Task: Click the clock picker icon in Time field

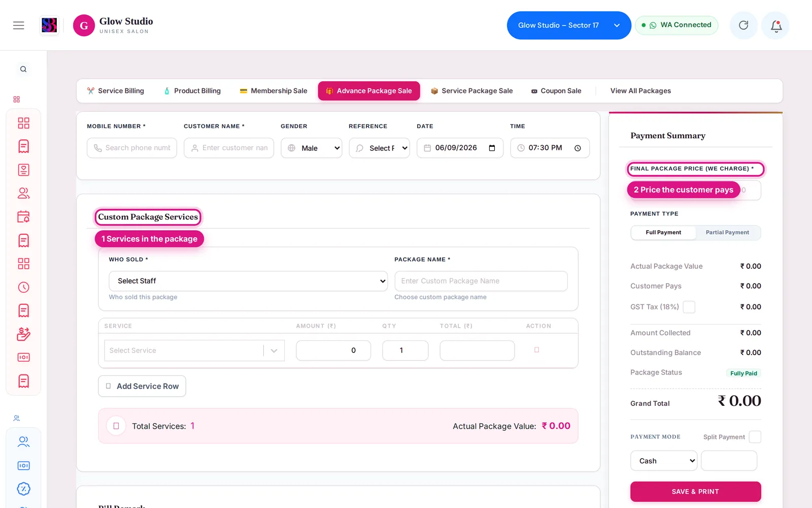Action: point(578,148)
